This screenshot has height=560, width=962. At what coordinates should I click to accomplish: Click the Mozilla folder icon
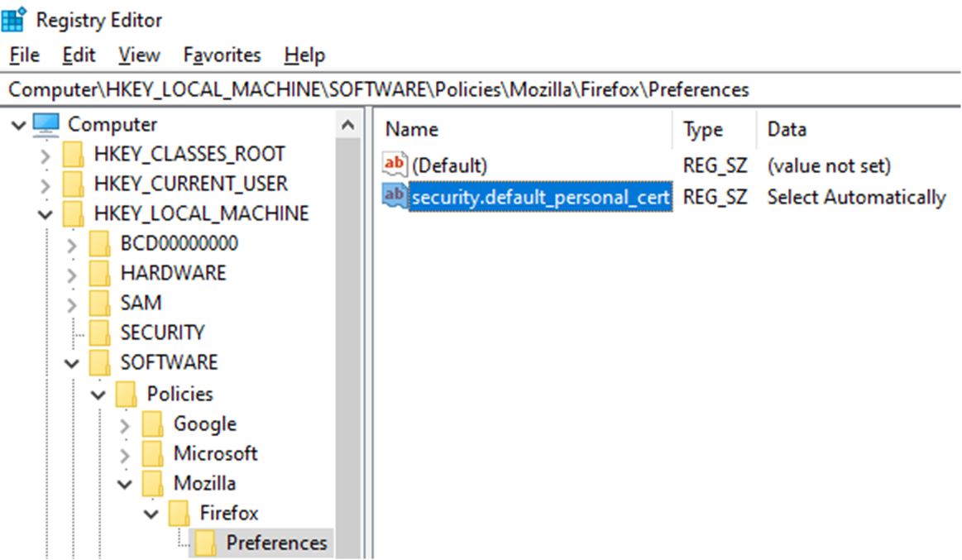153,483
